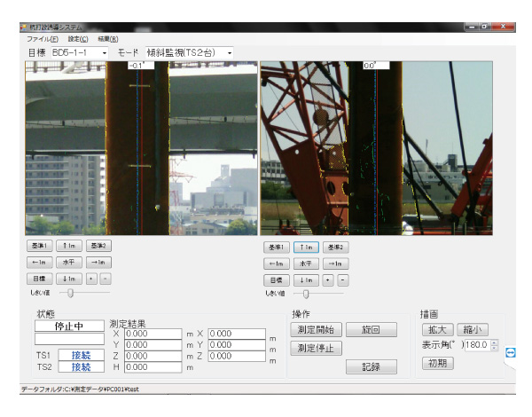532x417 pixels.
Task: Click the blue TeamViewer side-tab icon
Action: 511,353
